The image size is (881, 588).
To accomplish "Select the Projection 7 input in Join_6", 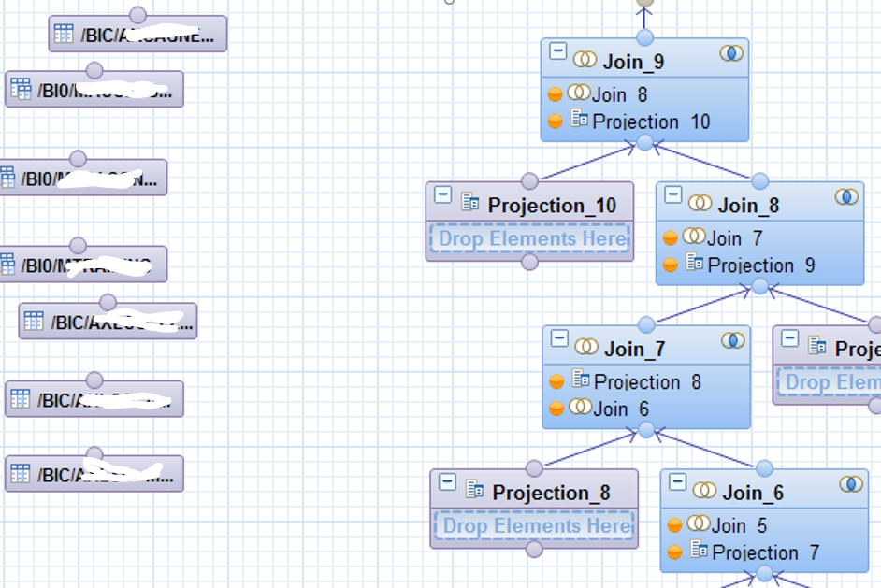I will 764,552.
